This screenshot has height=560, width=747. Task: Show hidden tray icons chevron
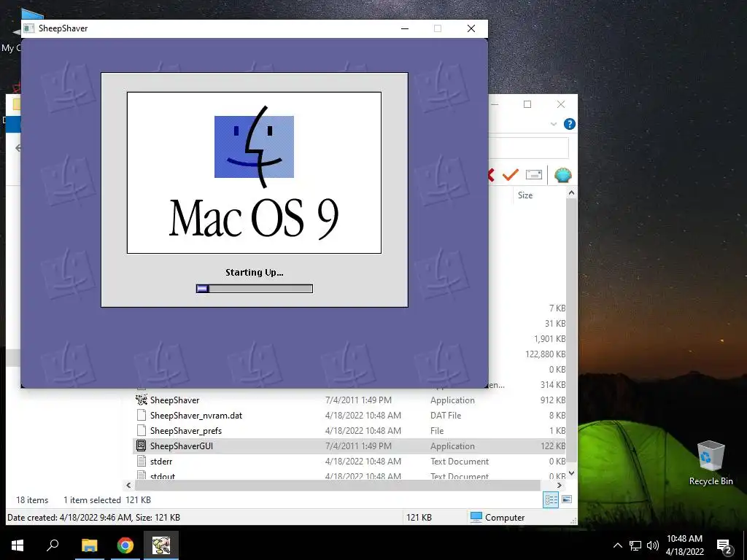click(x=617, y=545)
